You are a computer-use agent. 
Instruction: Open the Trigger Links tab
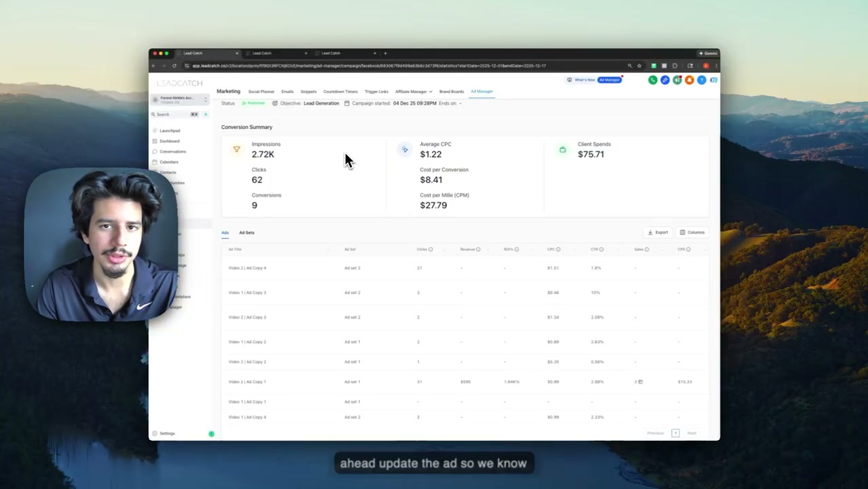(376, 92)
